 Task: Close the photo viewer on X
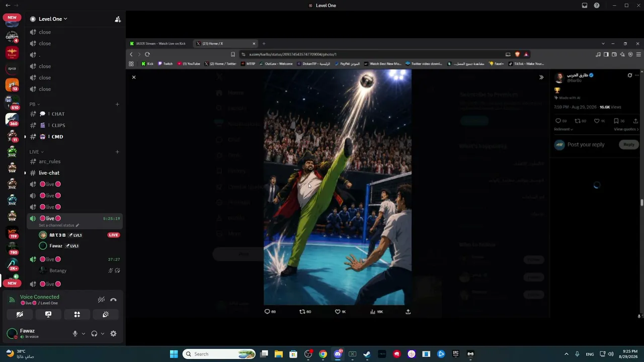coord(134,77)
